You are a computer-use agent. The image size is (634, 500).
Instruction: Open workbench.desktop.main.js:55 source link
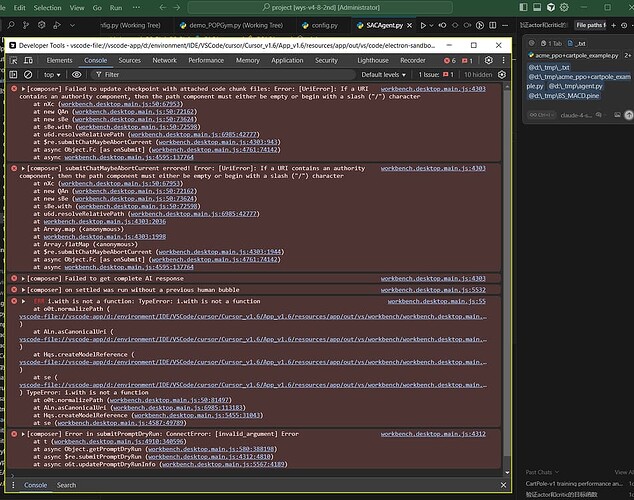[x=437, y=301]
